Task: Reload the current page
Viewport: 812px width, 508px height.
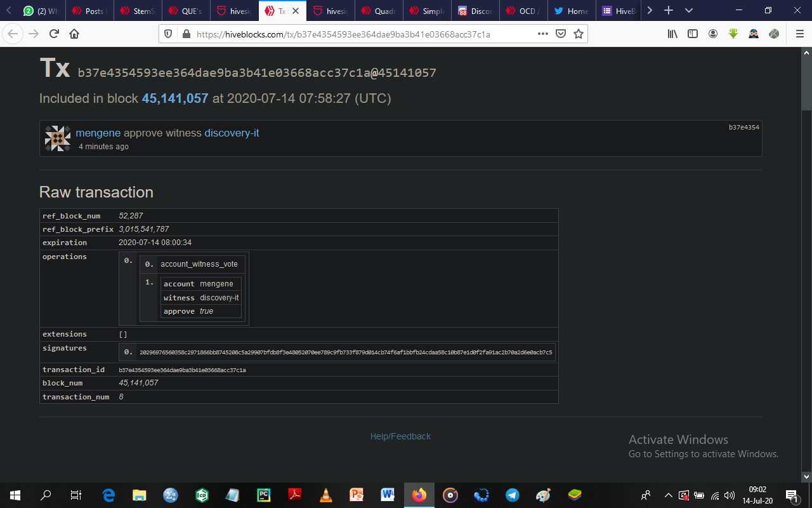Action: click(x=54, y=34)
